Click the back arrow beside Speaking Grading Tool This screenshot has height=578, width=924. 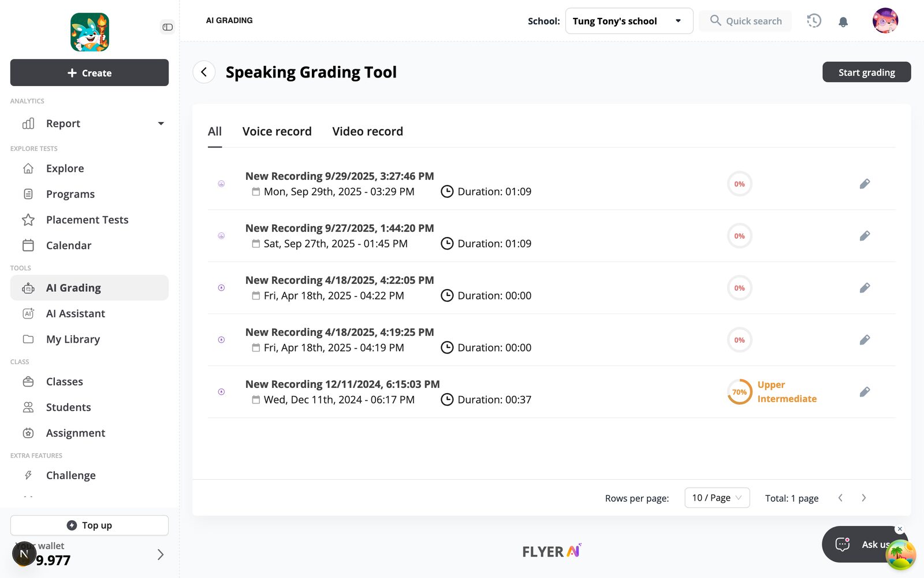click(204, 72)
